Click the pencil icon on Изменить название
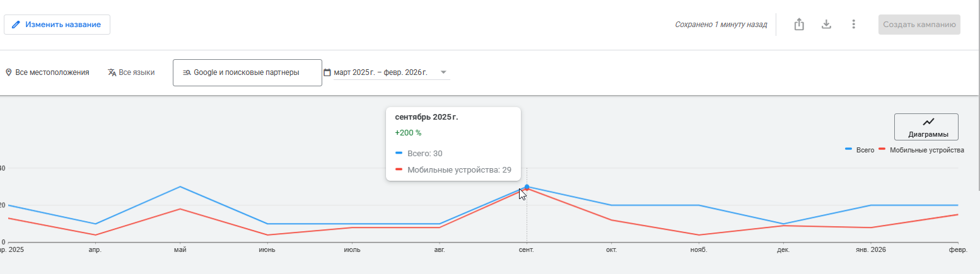 pos(16,25)
